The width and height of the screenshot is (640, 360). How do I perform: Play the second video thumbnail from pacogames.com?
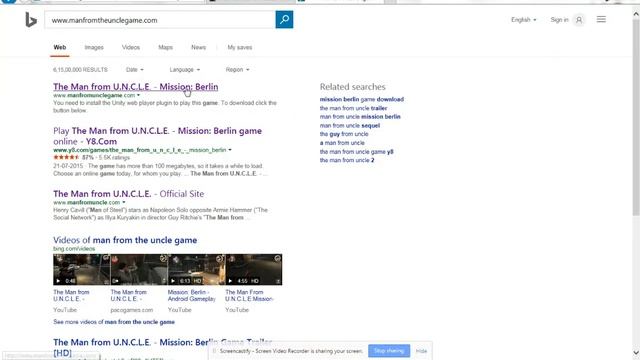139,269
